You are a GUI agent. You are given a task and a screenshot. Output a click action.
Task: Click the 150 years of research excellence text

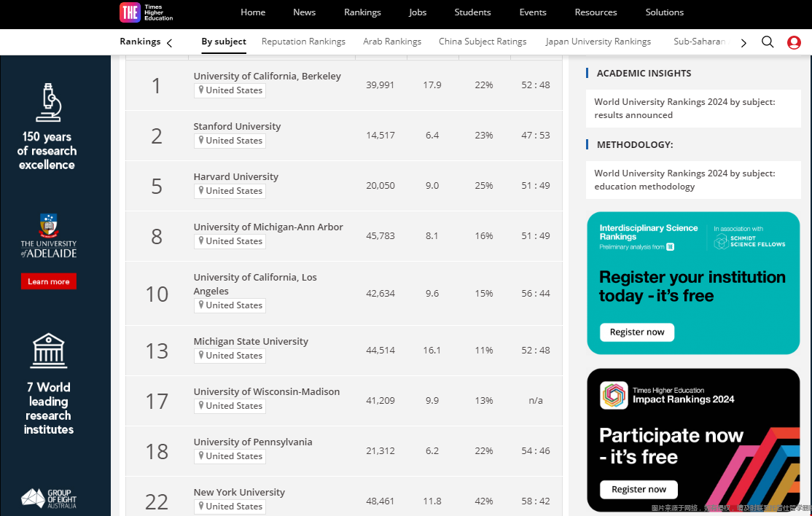pyautogui.click(x=47, y=151)
